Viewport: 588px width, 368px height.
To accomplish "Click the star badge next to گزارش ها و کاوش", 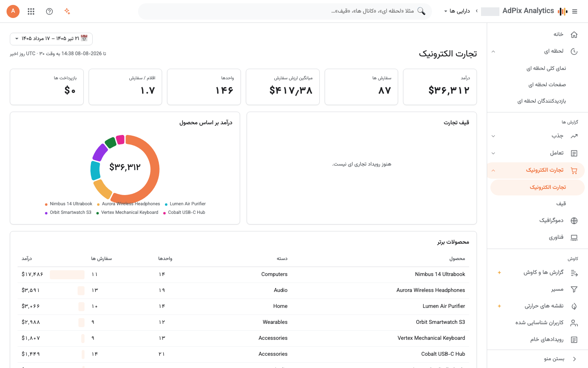I will coord(499,273).
